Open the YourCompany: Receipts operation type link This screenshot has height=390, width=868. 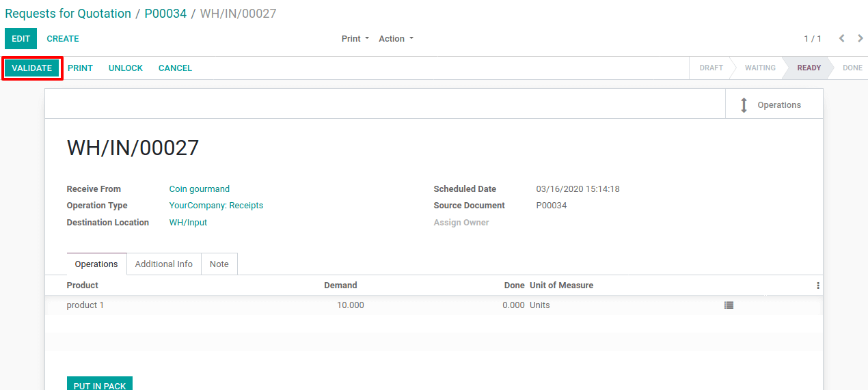click(216, 206)
